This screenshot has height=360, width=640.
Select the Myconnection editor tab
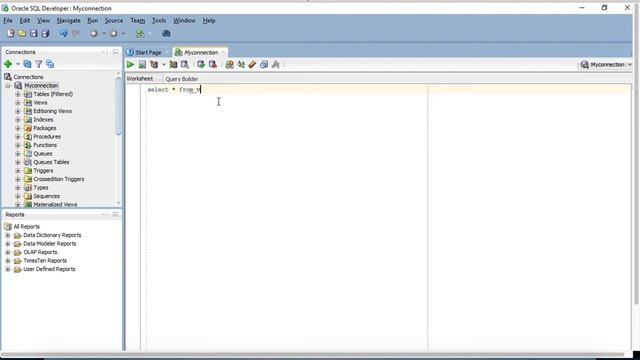click(x=201, y=52)
